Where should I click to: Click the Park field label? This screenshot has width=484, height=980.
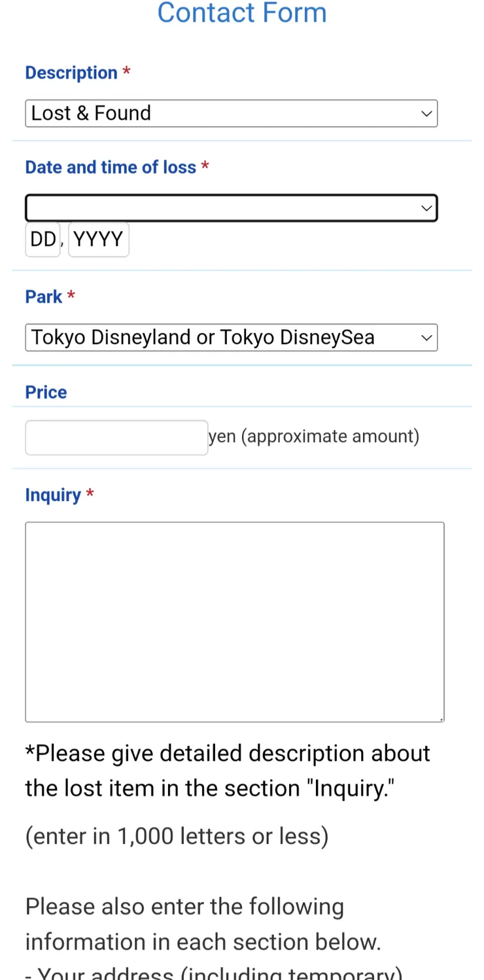(x=44, y=297)
